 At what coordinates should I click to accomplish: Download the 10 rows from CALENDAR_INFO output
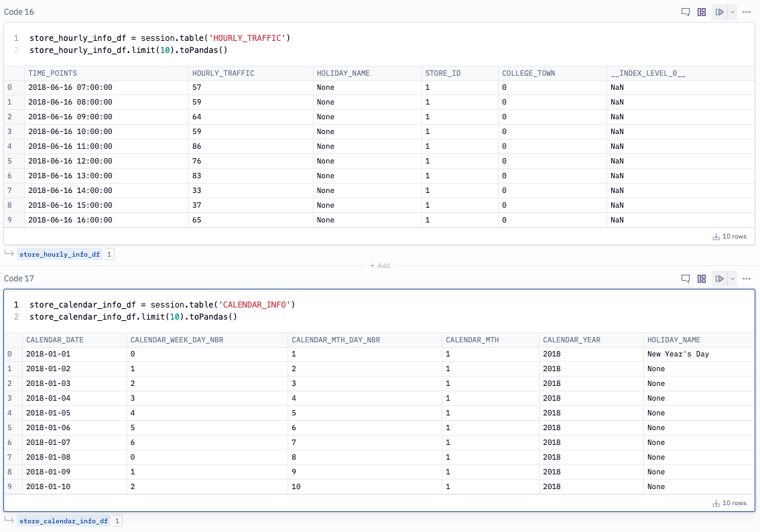729,503
